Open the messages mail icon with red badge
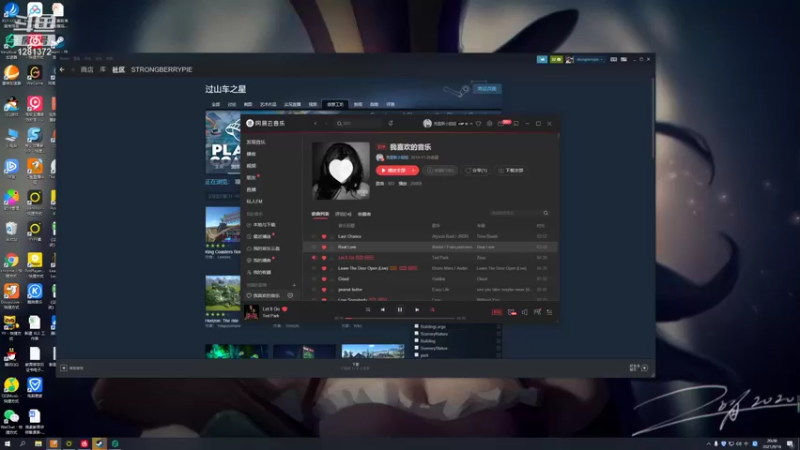This screenshot has height=450, width=800. 501,123
